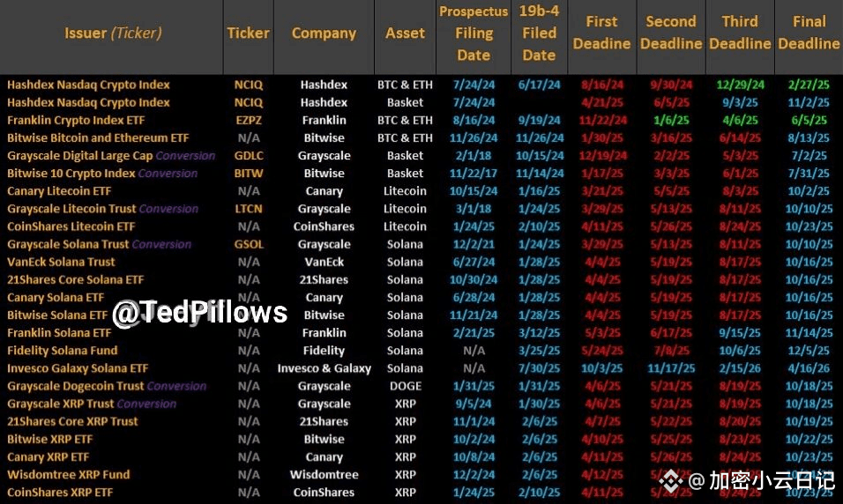
Task: Click the @TedPillows watermark text
Action: (200, 314)
